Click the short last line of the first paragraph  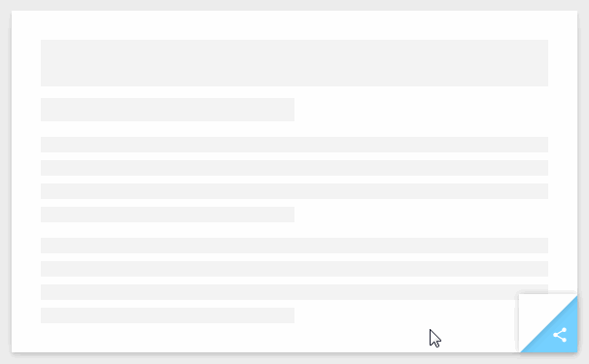pos(167,215)
